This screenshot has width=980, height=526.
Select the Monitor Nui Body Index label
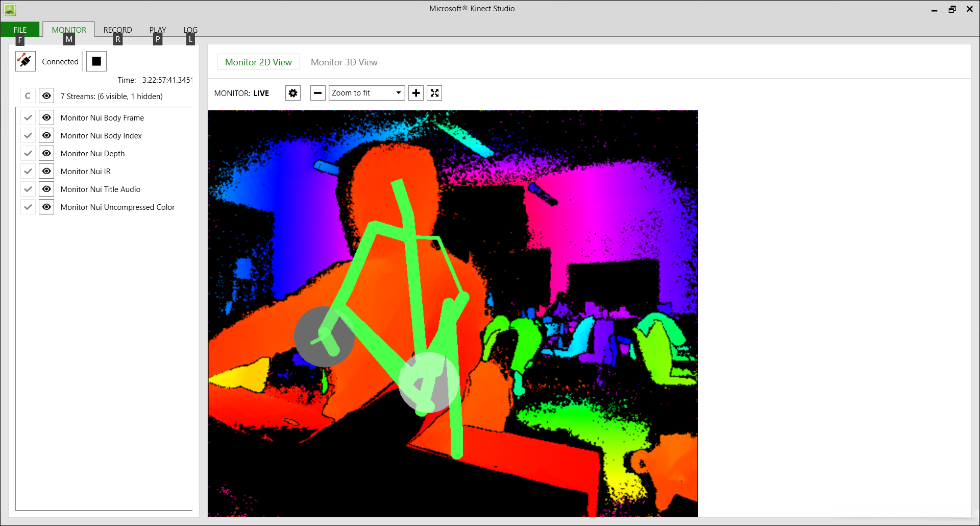(101, 136)
